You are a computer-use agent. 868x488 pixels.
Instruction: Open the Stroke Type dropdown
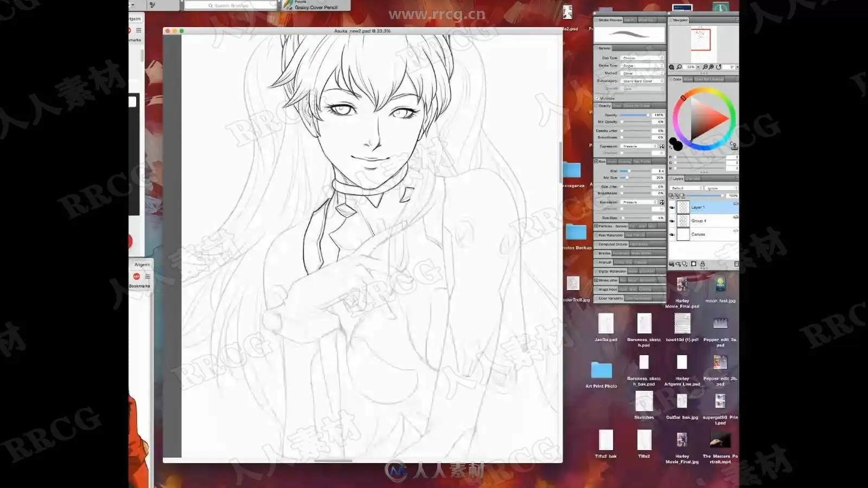tap(642, 66)
